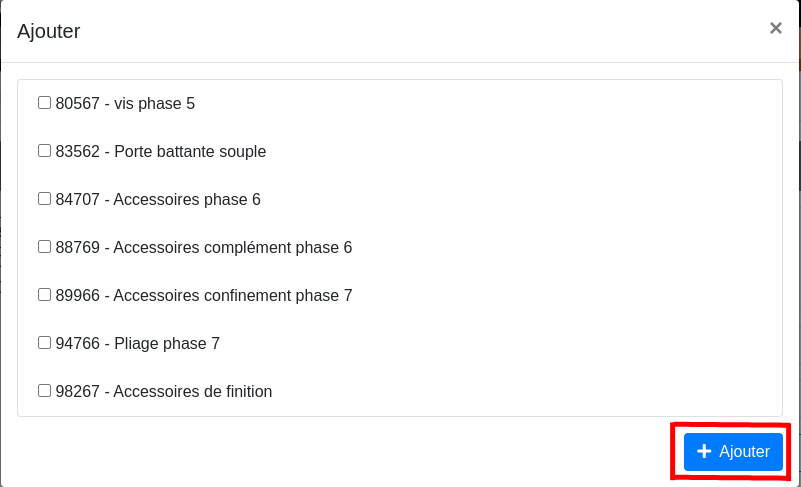Image resolution: width=801 pixels, height=487 pixels.
Task: Click the "80567 - vis phase 5" label text
Action: click(x=125, y=103)
